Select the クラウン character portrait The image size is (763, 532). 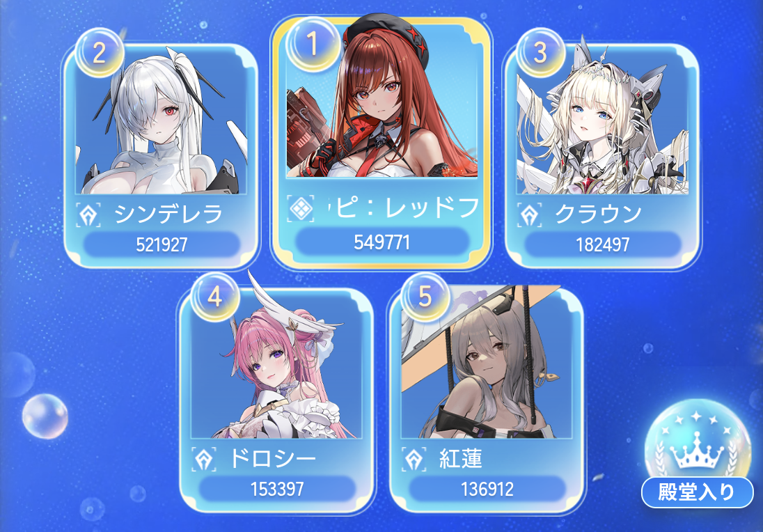click(x=602, y=120)
